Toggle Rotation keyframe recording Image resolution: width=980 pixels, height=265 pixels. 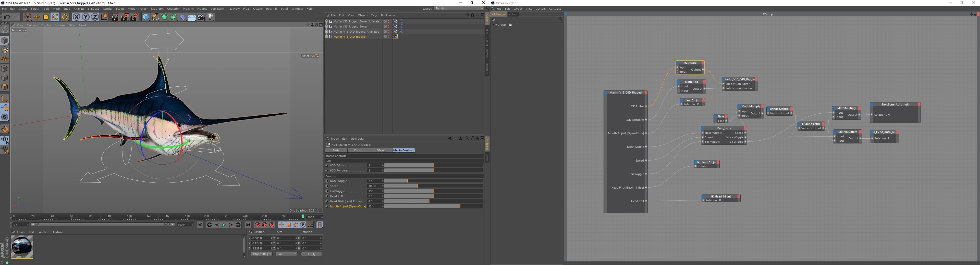point(296,225)
